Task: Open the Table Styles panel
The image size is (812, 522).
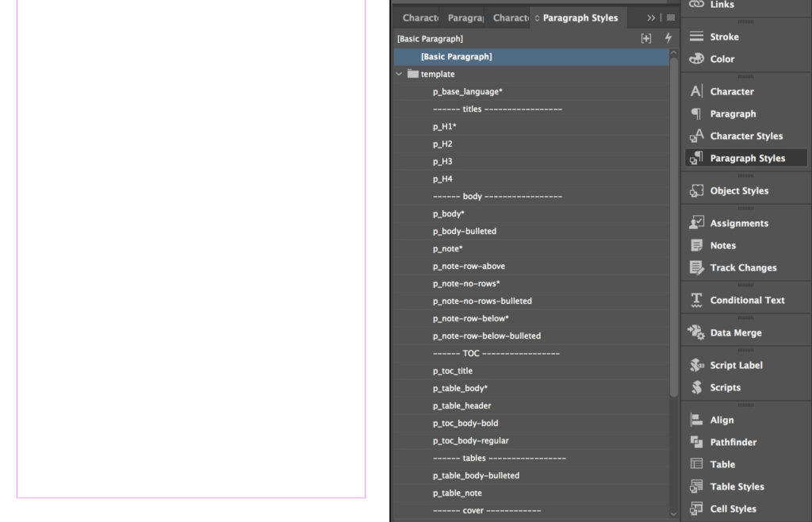Action: [730, 486]
